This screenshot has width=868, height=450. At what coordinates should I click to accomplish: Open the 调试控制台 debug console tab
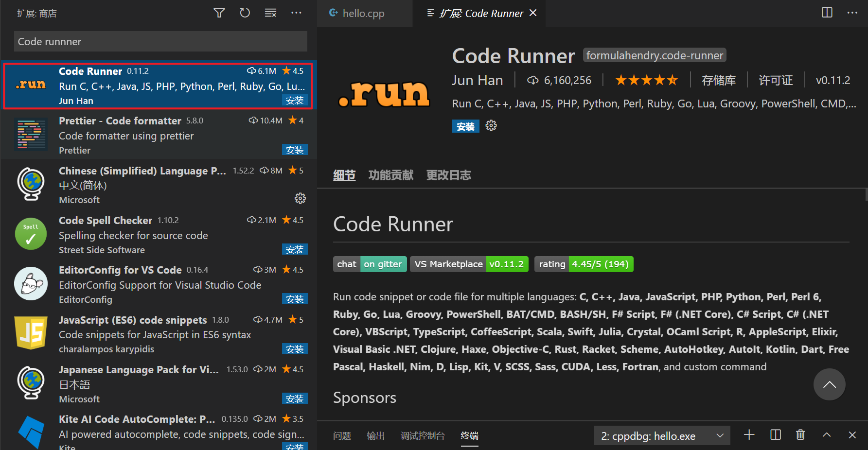423,436
